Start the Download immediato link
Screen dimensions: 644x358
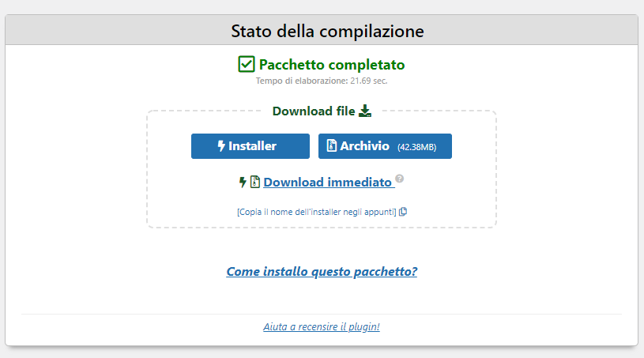pyautogui.click(x=327, y=183)
